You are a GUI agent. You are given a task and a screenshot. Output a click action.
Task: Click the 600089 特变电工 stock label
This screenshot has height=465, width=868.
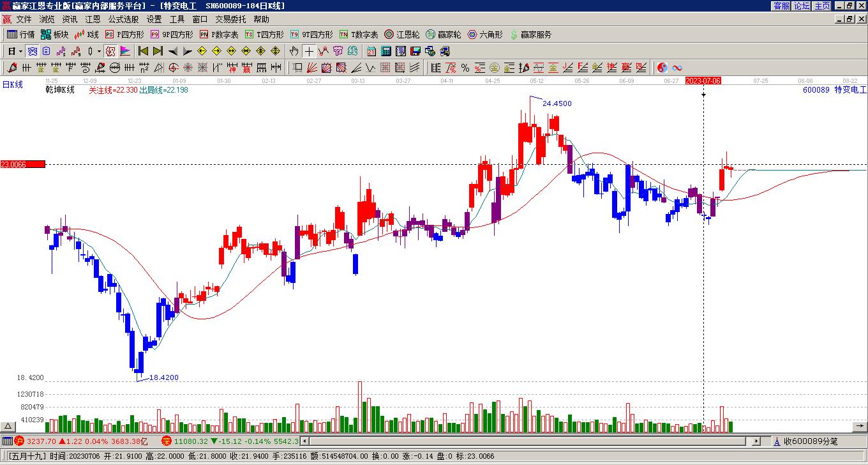pyautogui.click(x=835, y=90)
